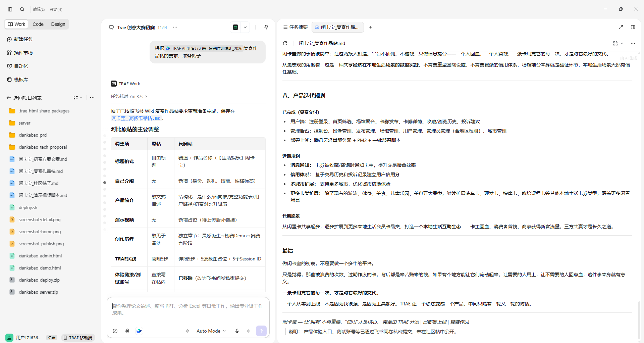
Task: Click the slash command icon in input
Action: [115, 331]
